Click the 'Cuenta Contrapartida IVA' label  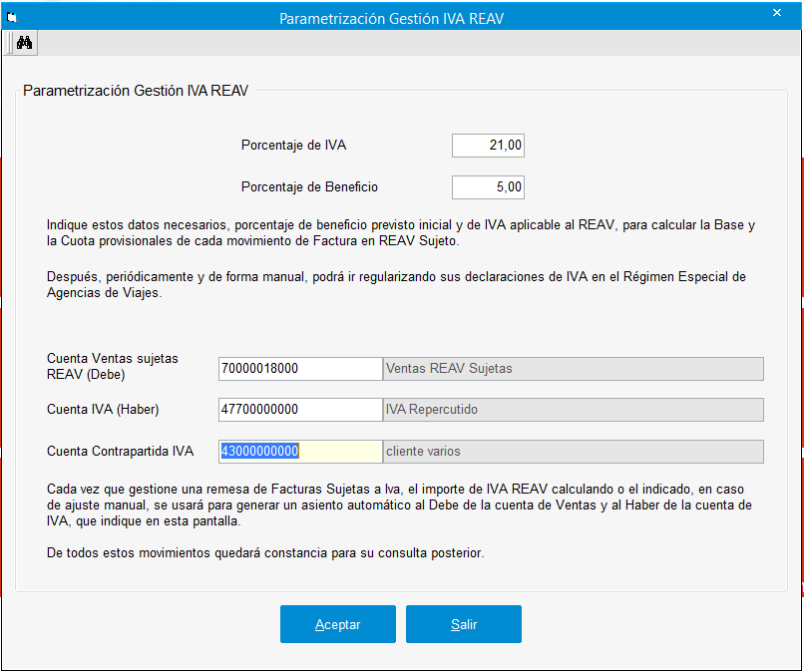pos(120,452)
